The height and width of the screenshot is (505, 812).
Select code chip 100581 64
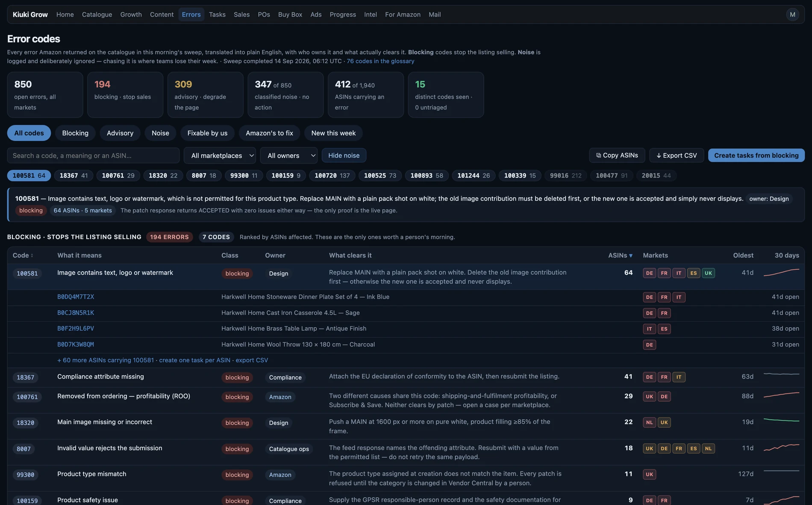pyautogui.click(x=29, y=176)
